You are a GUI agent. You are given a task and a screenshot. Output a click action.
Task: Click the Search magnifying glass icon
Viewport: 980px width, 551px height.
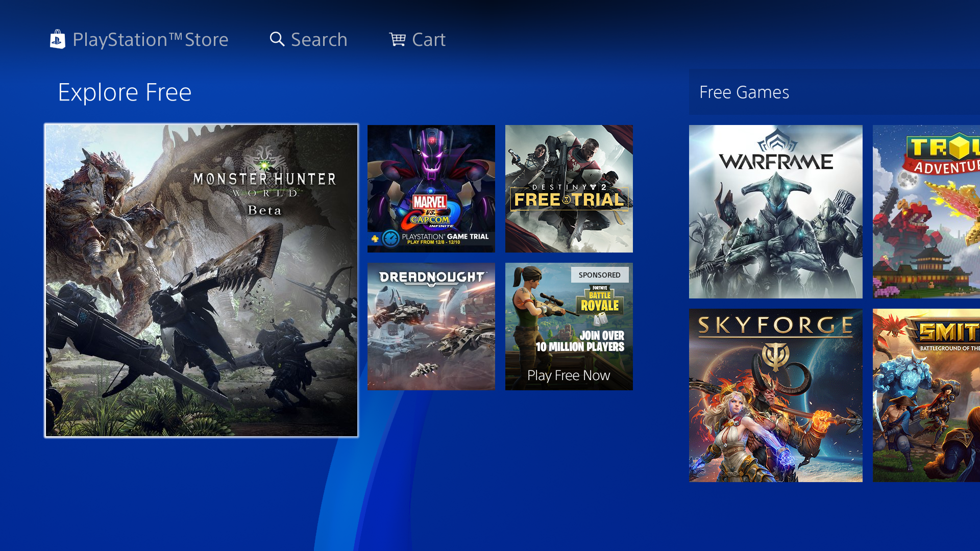277,39
